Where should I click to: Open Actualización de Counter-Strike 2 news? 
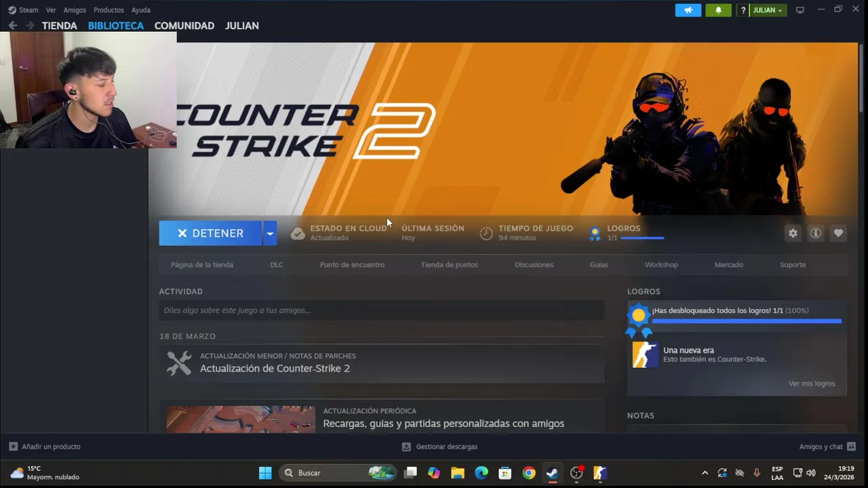click(275, 369)
